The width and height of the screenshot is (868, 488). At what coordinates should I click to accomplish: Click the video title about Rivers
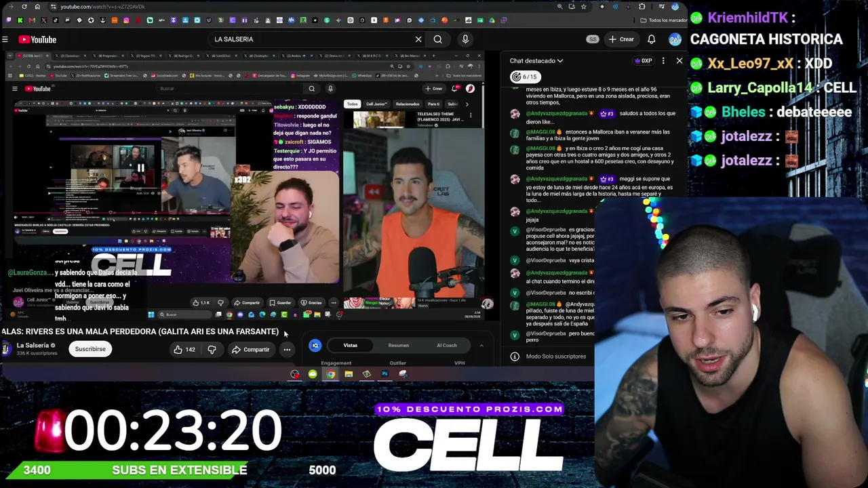pyautogui.click(x=140, y=331)
